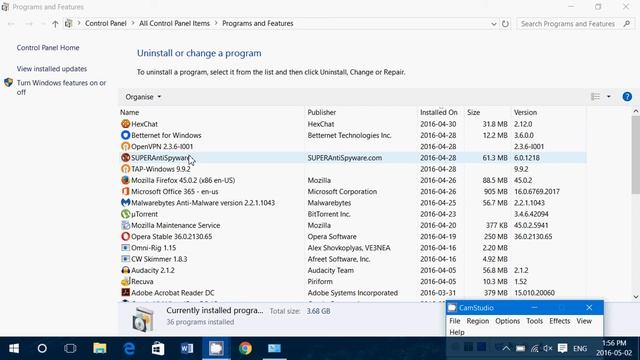Click the Search Programs and Features box

pyautogui.click(x=575, y=24)
